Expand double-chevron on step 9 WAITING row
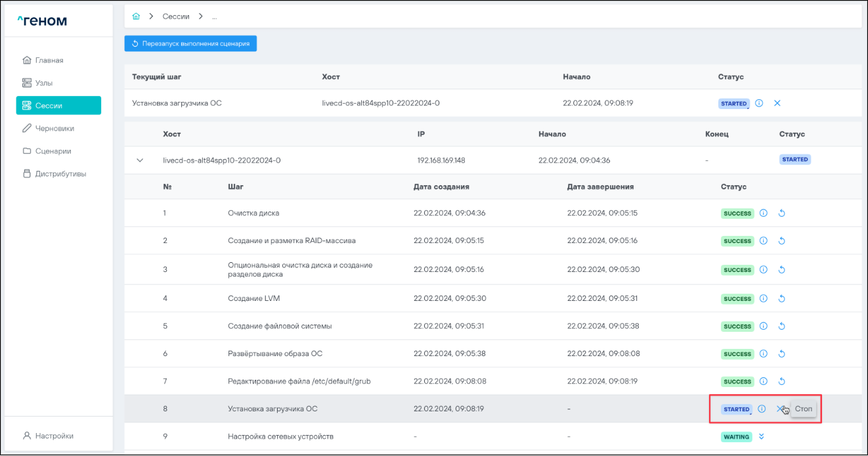 pos(762,436)
